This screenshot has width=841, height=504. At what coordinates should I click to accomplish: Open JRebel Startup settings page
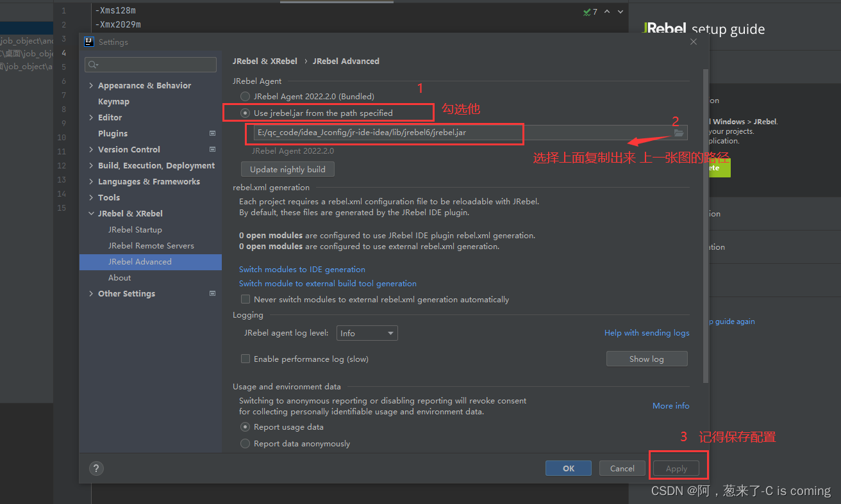pyautogui.click(x=135, y=229)
